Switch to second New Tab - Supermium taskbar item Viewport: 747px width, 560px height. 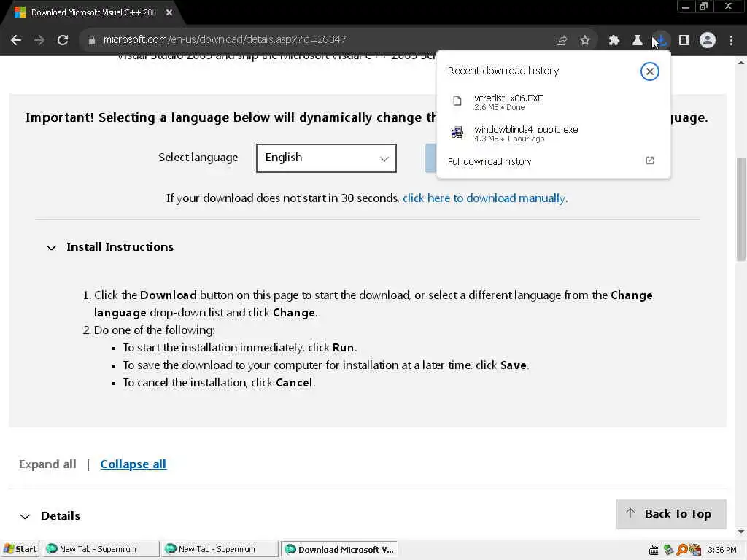(x=219, y=549)
